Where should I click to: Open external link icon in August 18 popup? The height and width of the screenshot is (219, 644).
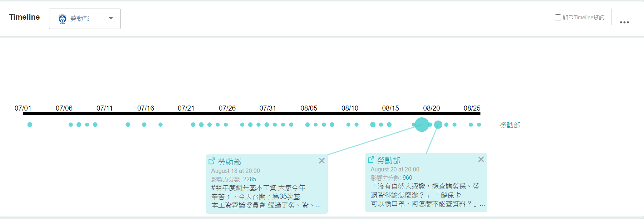(212, 161)
